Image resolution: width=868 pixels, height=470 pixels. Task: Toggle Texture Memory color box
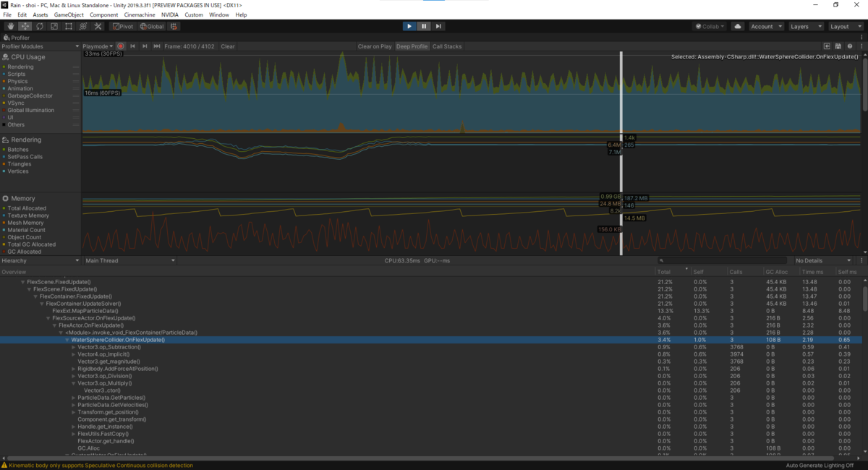(4, 215)
